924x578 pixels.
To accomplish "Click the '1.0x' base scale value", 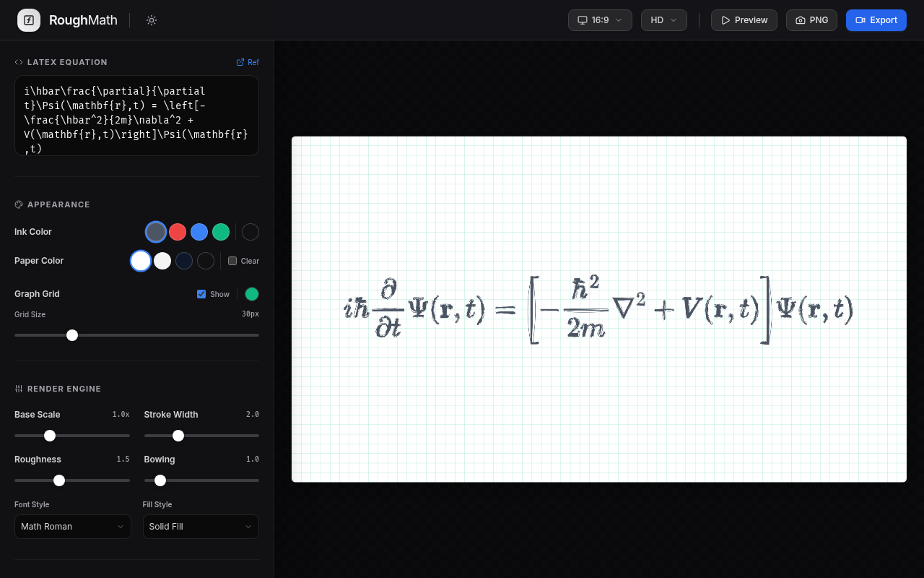I will pyautogui.click(x=121, y=415).
